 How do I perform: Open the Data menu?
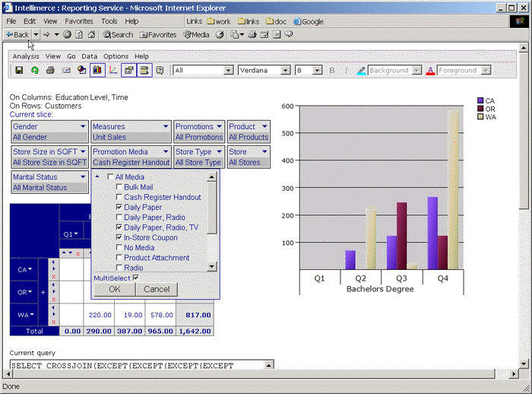(89, 56)
